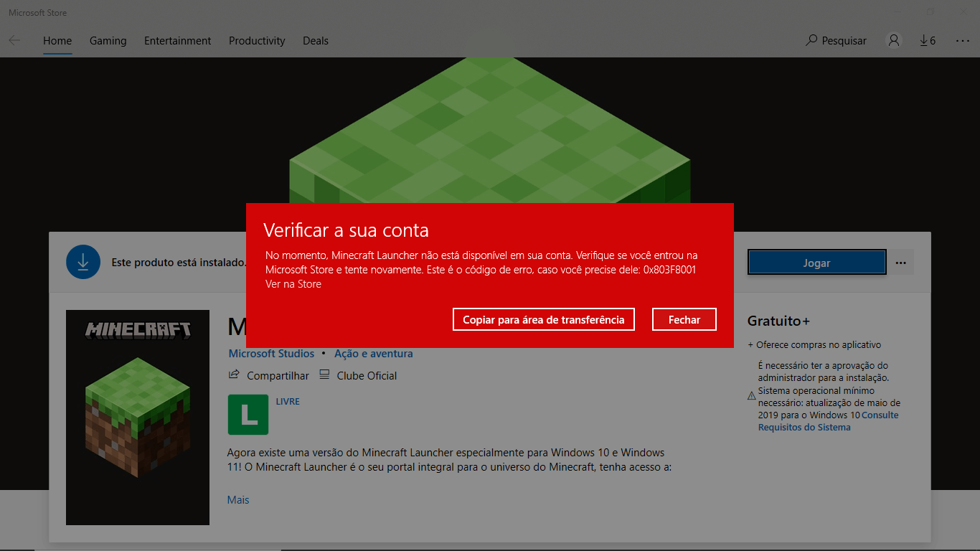Go back with the arrow icon
The height and width of the screenshot is (551, 980).
[14, 41]
